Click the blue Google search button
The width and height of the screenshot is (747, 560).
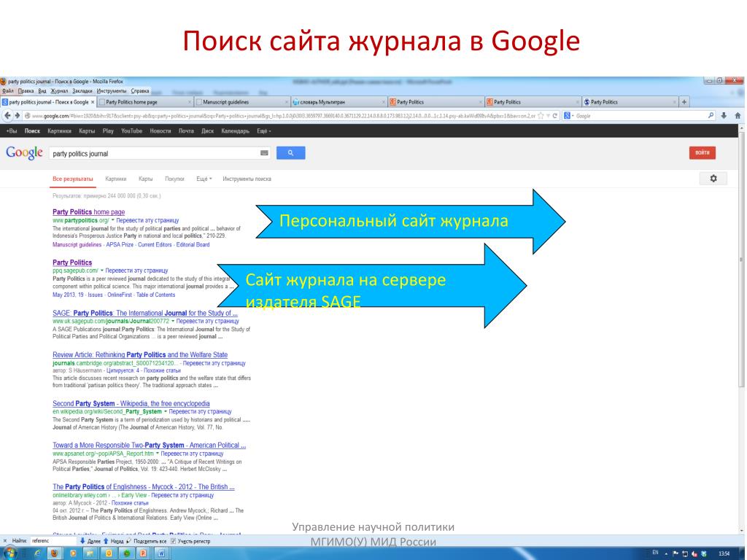tap(290, 153)
